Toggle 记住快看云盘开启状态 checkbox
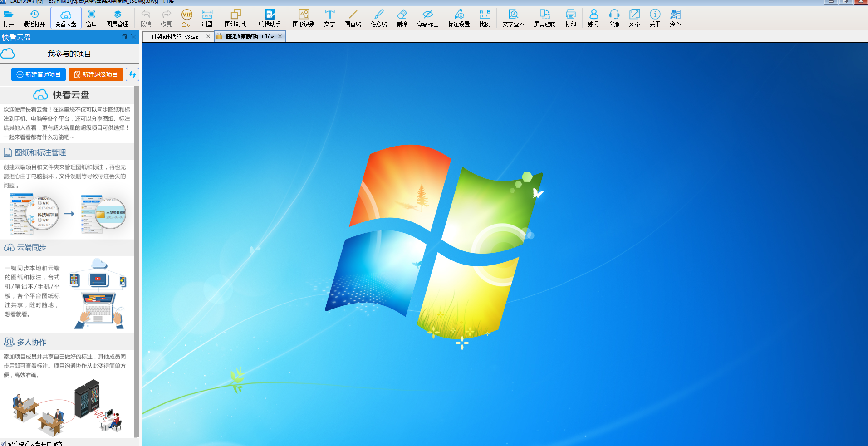 click(3, 443)
